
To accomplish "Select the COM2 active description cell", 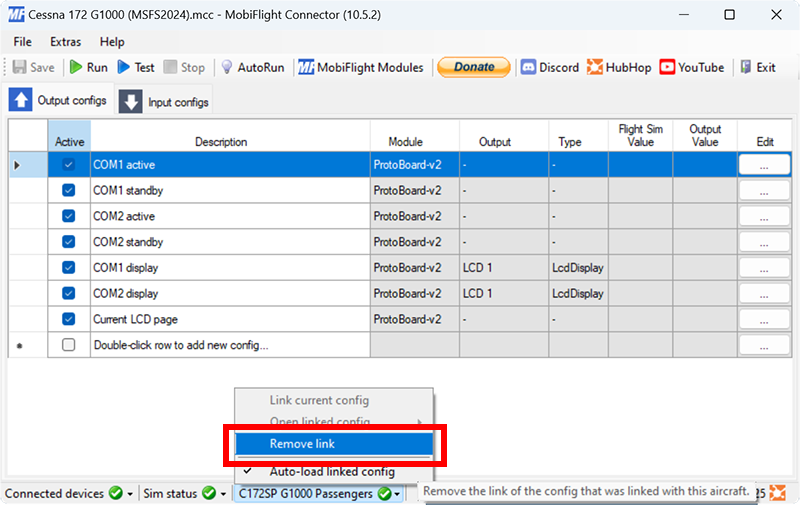I will coord(230,216).
